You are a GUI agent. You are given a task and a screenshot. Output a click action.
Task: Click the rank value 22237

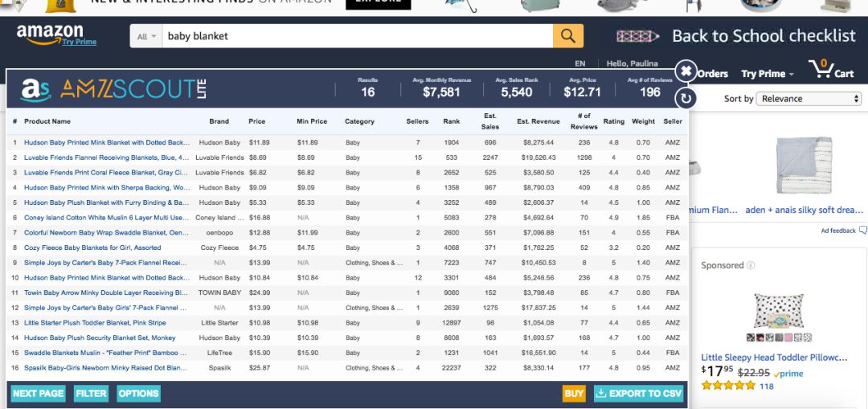point(451,367)
